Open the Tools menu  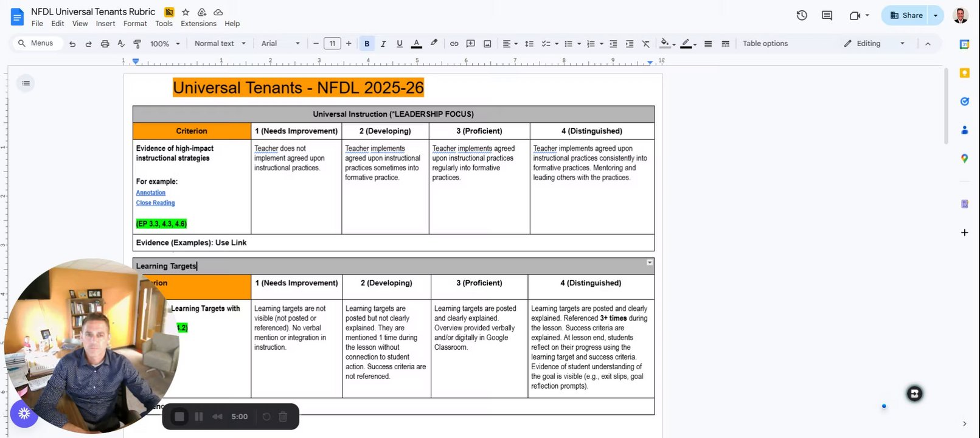(164, 24)
